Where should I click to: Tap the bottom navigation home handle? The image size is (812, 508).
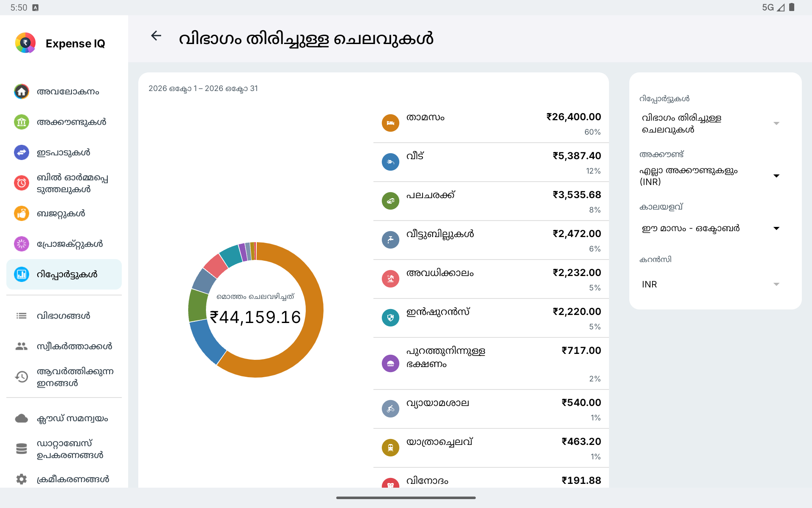tap(406, 498)
